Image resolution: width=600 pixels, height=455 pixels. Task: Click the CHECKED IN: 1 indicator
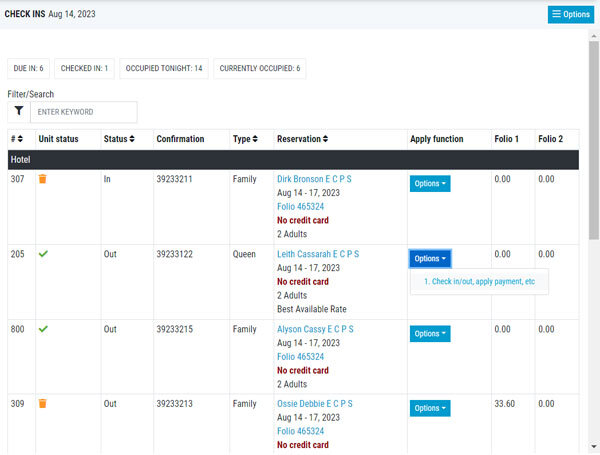84,68
